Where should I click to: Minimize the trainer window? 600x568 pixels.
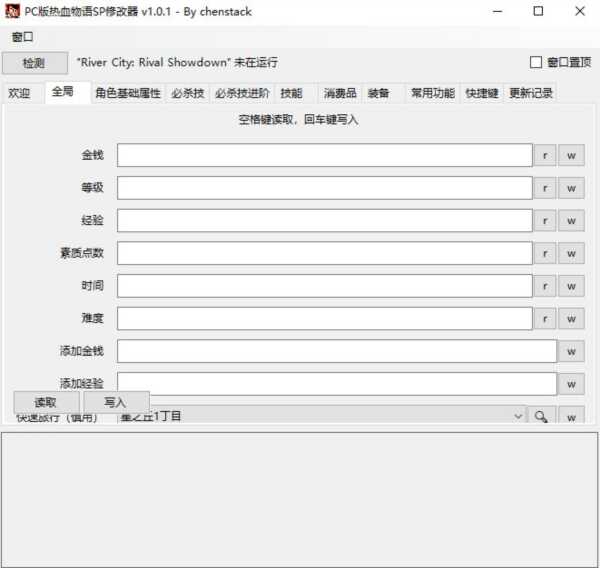click(x=497, y=11)
